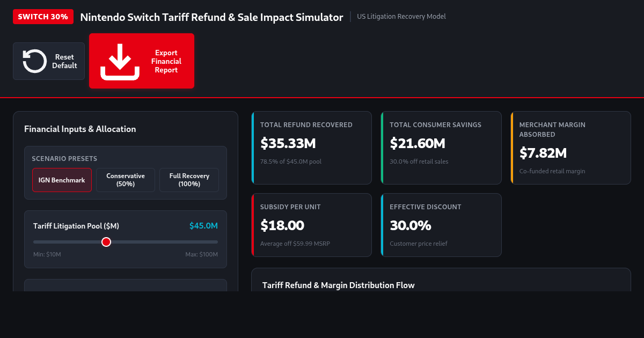Image resolution: width=644 pixels, height=338 pixels.
Task: Click the Total Refund Recovered $35.33M value
Action: tap(288, 143)
